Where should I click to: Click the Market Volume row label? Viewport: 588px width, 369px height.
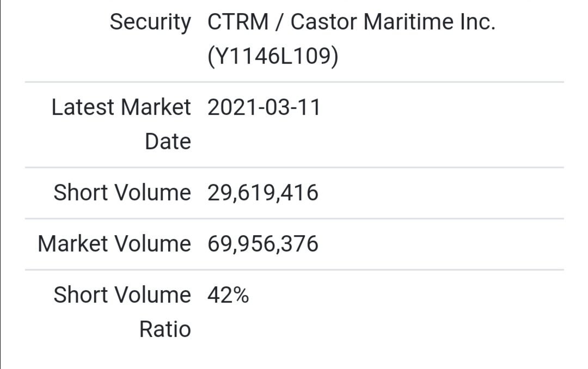114,244
